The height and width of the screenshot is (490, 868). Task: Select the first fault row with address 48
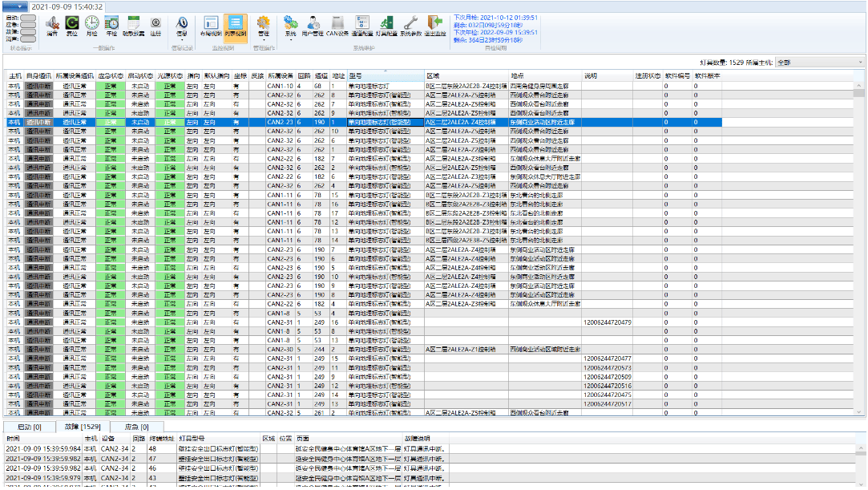(x=152, y=448)
